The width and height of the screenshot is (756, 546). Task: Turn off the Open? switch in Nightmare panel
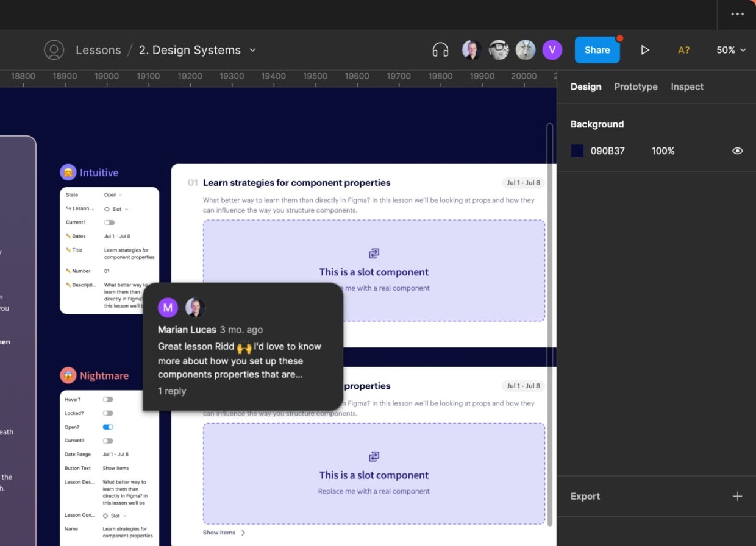tap(108, 427)
